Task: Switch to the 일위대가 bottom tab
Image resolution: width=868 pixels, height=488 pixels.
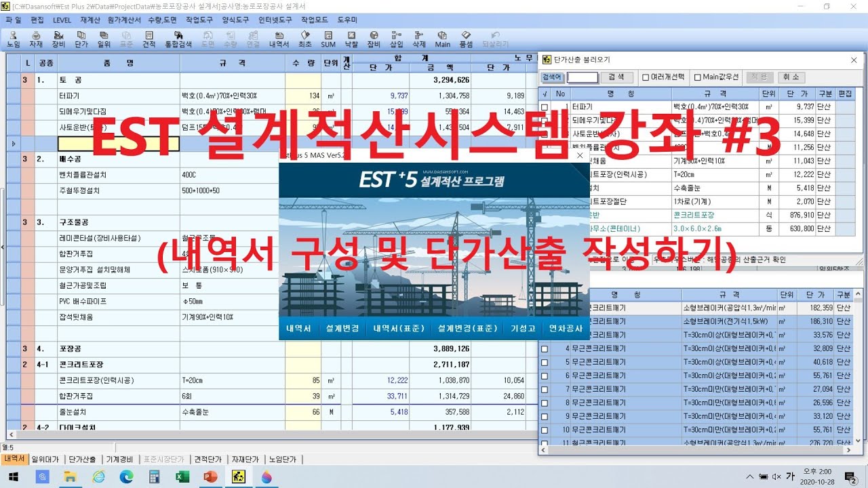Action: pos(45,460)
